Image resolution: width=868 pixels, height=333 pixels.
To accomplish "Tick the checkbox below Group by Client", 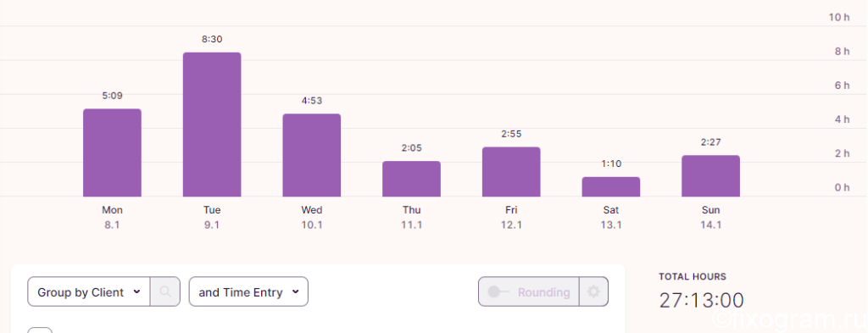I will pos(40,330).
